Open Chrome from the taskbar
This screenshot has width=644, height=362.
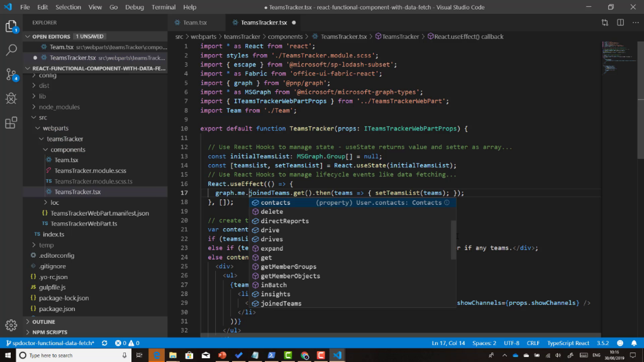point(304,355)
